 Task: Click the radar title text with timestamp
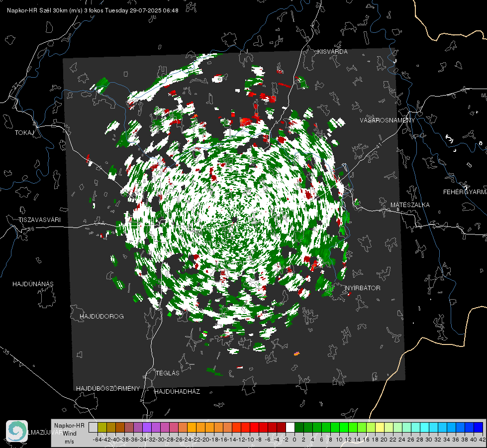(93, 10)
